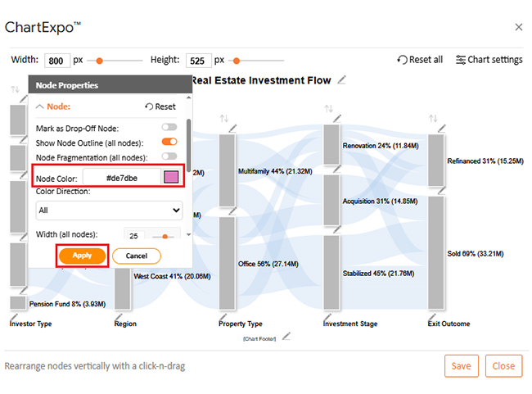The image size is (532, 394).
Task: Collapse the Node section chevron
Action: coord(40,106)
